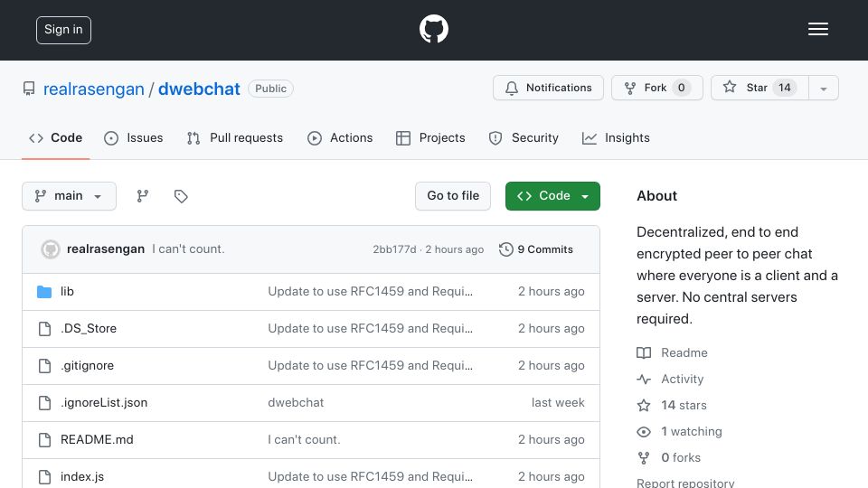Switch to the Code tab
The width and height of the screenshot is (868, 488).
(x=55, y=137)
